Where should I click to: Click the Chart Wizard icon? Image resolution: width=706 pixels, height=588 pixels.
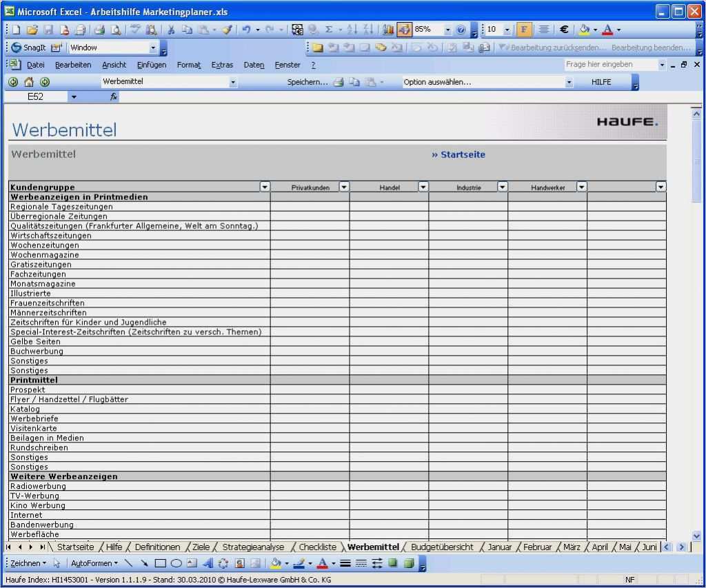tap(388, 30)
